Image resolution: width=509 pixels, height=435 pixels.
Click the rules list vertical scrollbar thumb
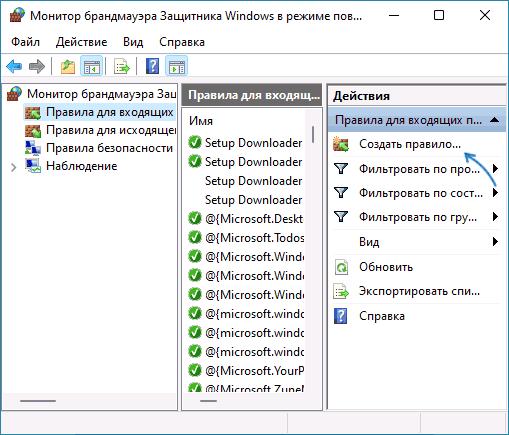click(x=313, y=134)
